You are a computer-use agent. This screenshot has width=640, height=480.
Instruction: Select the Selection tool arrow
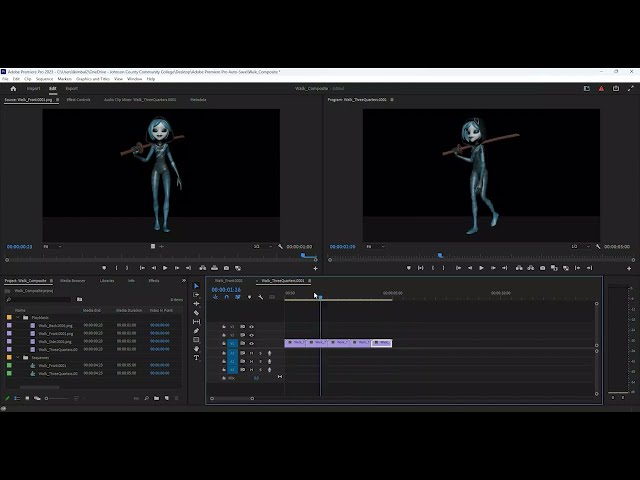196,286
